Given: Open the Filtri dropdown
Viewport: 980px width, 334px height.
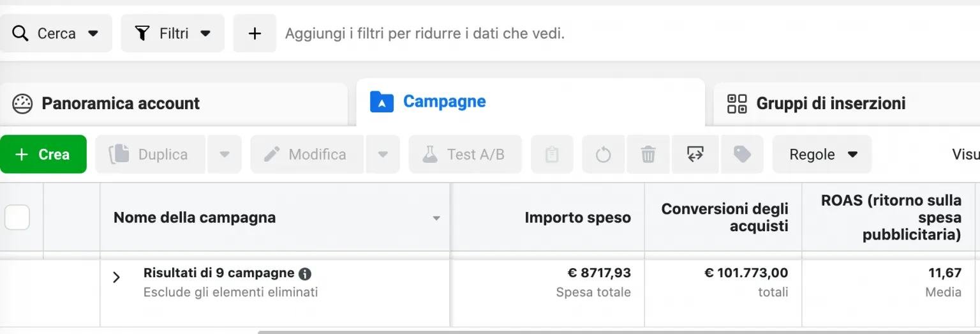Looking at the screenshot, I should (x=173, y=33).
